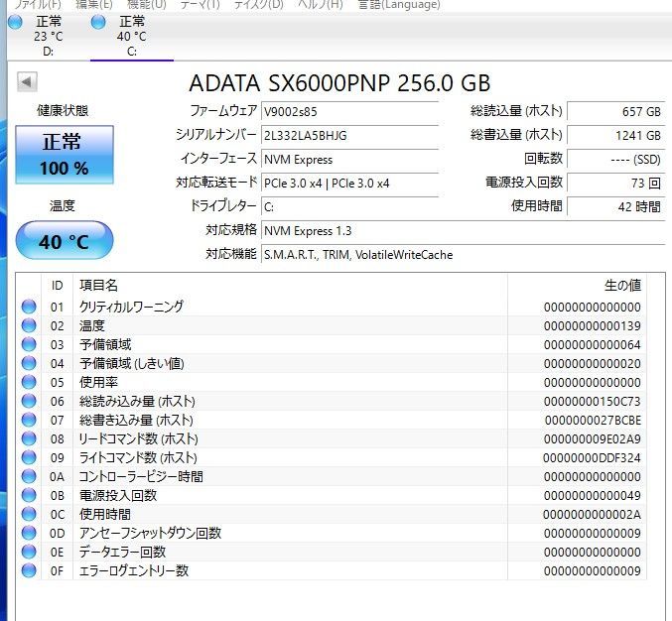
Task: Click the 正常 100 % health status button
Action: [65, 155]
